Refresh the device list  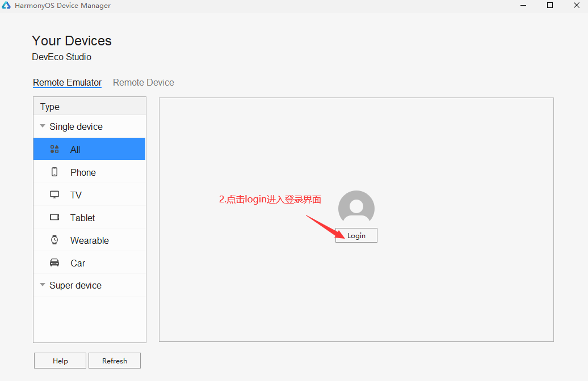[115, 361]
